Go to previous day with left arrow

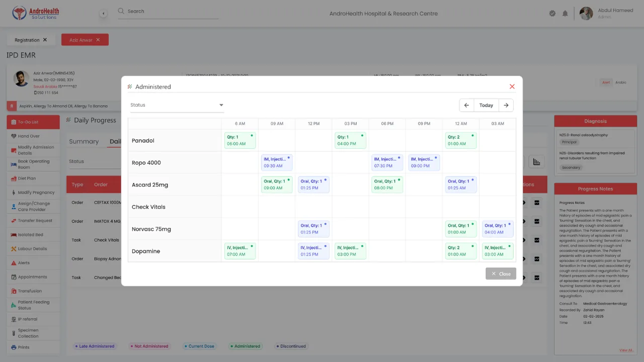click(466, 105)
